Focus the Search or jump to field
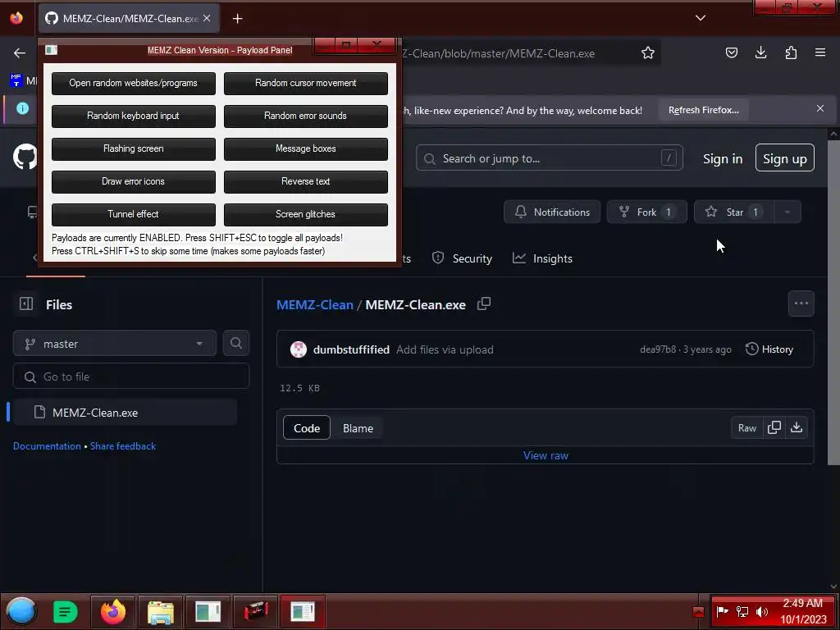Screen dimensions: 840x630 [549, 158]
